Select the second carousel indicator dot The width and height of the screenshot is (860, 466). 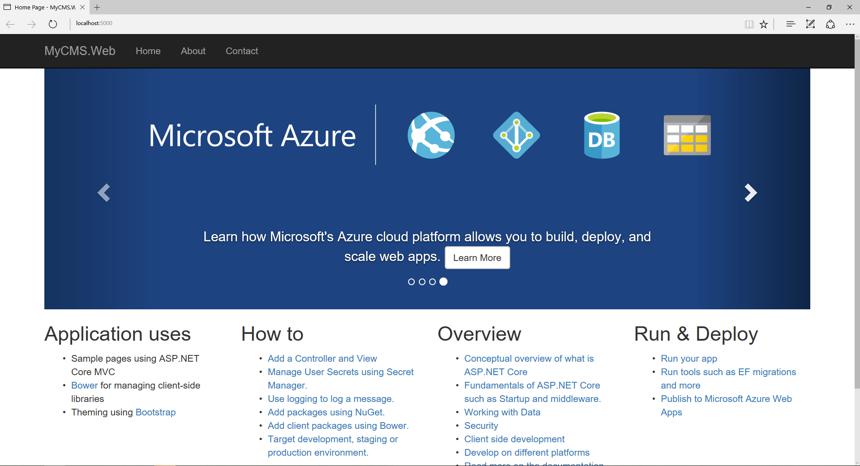422,282
